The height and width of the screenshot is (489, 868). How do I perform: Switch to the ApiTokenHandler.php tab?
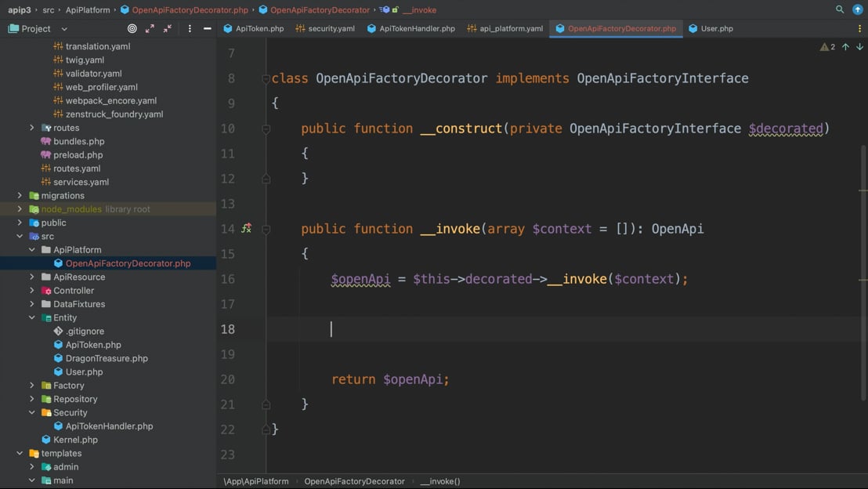(411, 28)
